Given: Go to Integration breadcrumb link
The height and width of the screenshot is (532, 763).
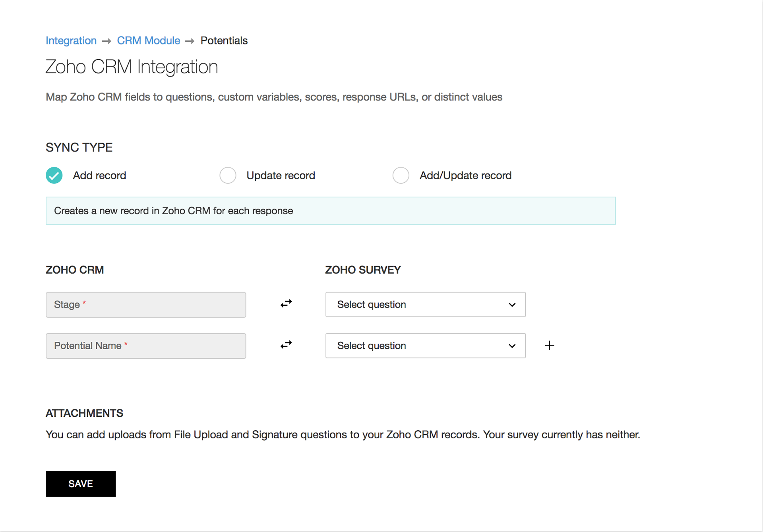Looking at the screenshot, I should pos(71,41).
